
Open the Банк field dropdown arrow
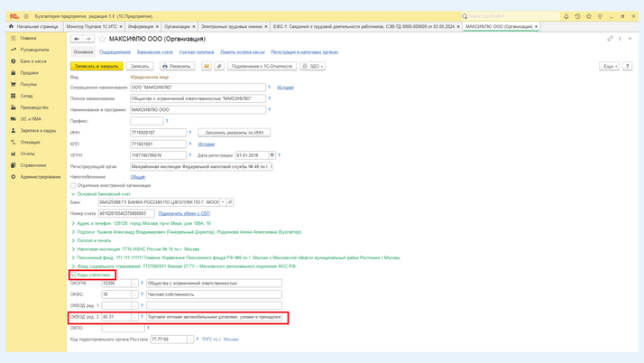coord(223,202)
